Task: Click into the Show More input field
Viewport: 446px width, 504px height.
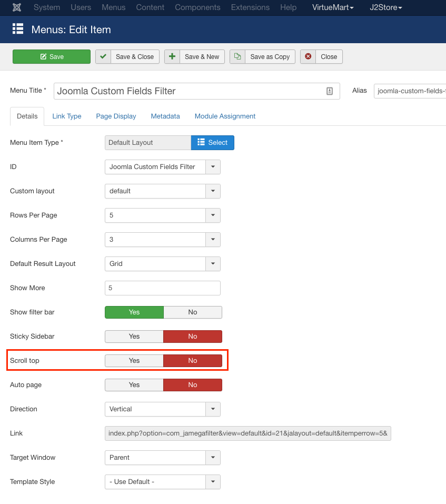Action: (x=162, y=288)
